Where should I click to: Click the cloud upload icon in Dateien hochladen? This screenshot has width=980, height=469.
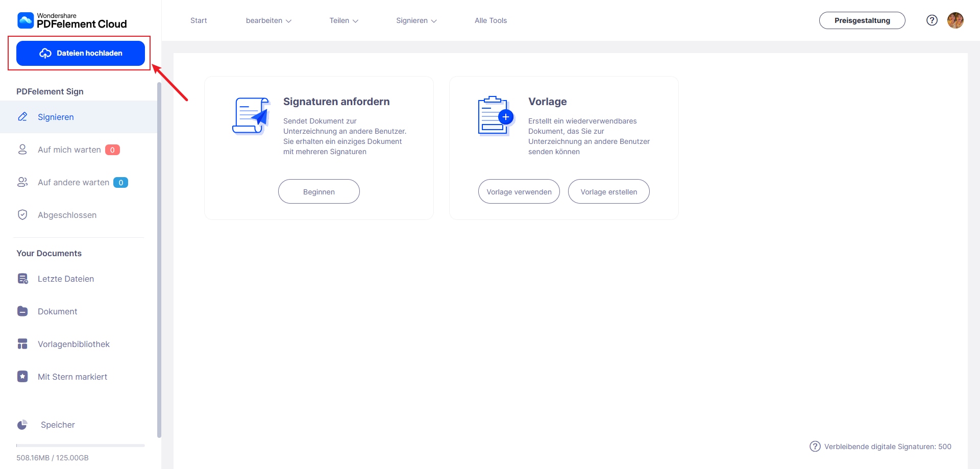pos(45,53)
